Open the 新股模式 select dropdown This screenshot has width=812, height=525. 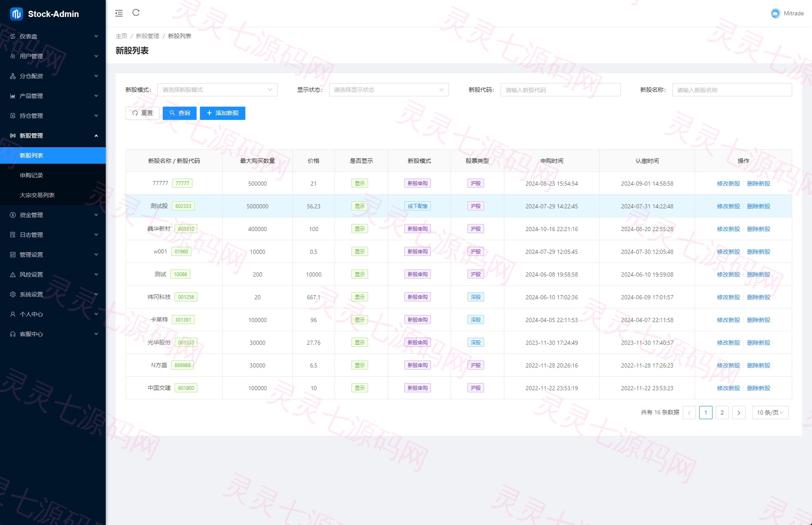point(217,90)
